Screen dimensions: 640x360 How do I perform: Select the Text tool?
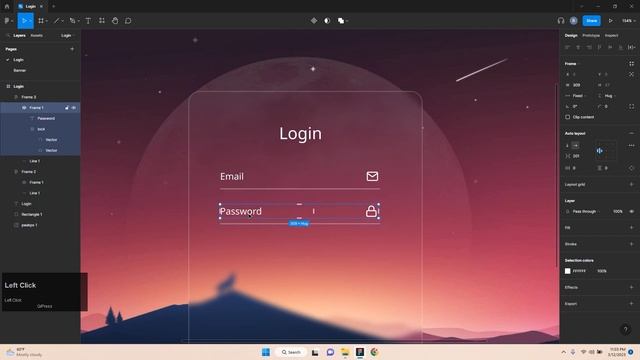[x=88, y=20]
